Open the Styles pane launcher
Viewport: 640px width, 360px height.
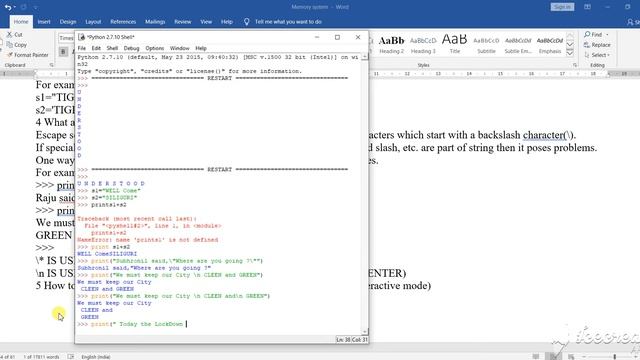(575, 65)
